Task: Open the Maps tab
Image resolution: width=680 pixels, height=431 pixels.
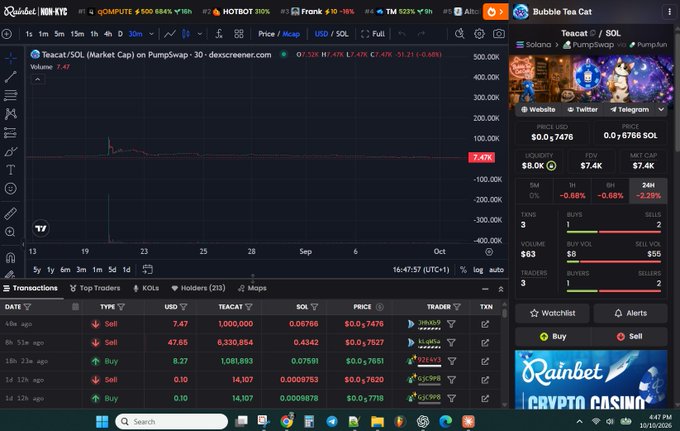Action: click(252, 288)
